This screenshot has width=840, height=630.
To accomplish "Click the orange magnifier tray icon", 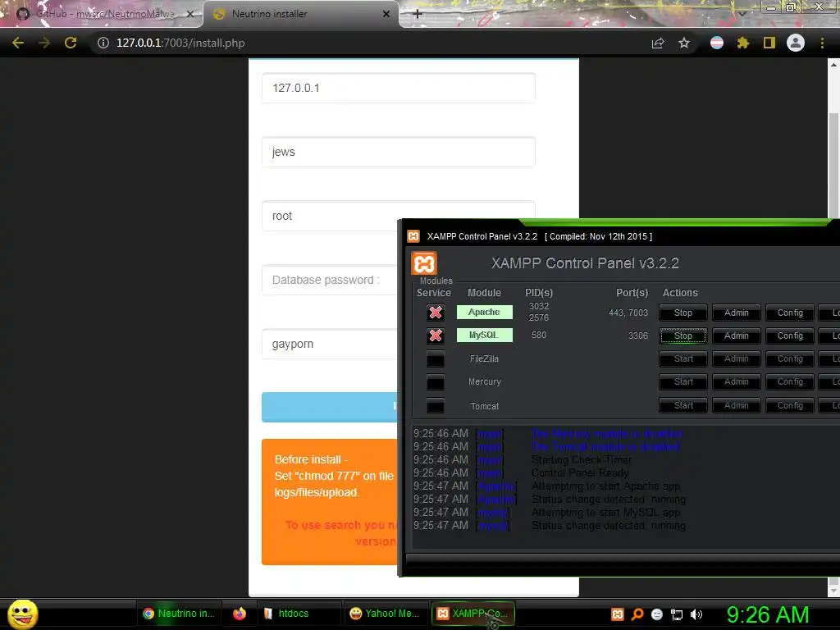I will coord(637,614).
